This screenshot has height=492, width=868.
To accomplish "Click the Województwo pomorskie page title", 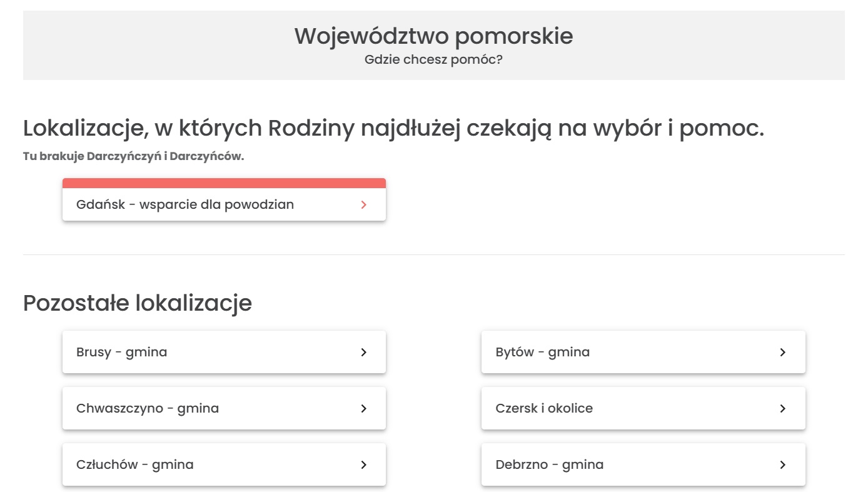I will coord(433,36).
